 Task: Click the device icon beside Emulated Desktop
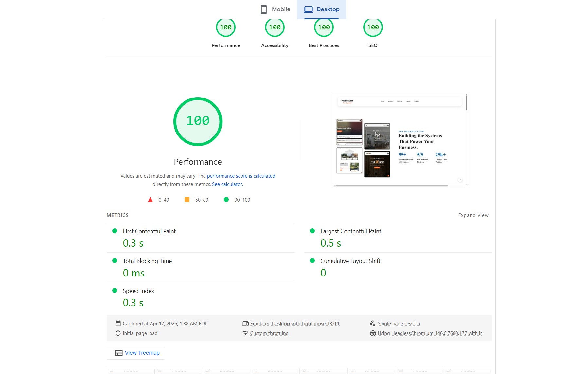pyautogui.click(x=246, y=323)
